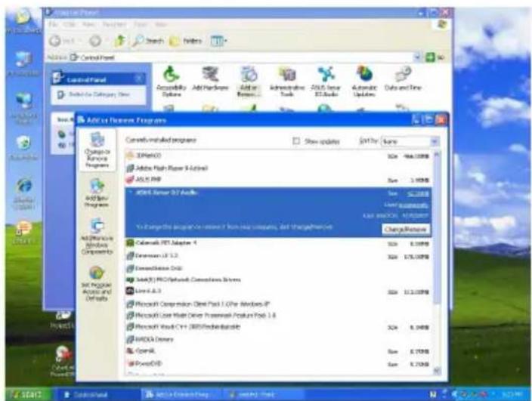Click the Go button beside the address bar
Screen dimensions: 532x401
pyautogui.click(x=435, y=57)
